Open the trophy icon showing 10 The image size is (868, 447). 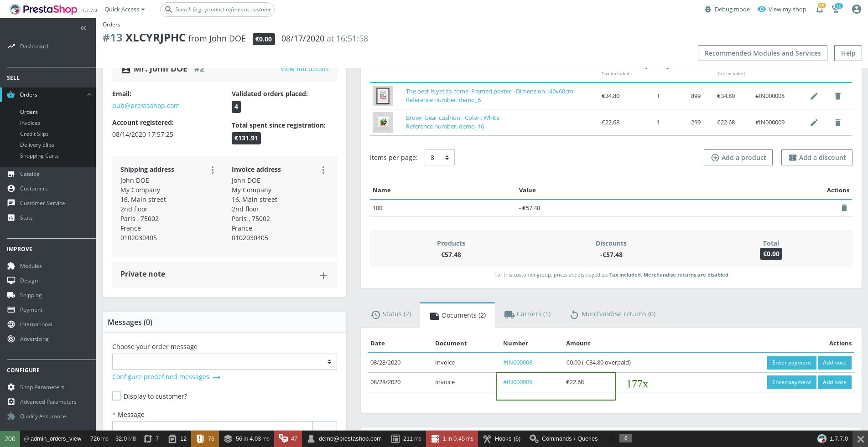836,9
